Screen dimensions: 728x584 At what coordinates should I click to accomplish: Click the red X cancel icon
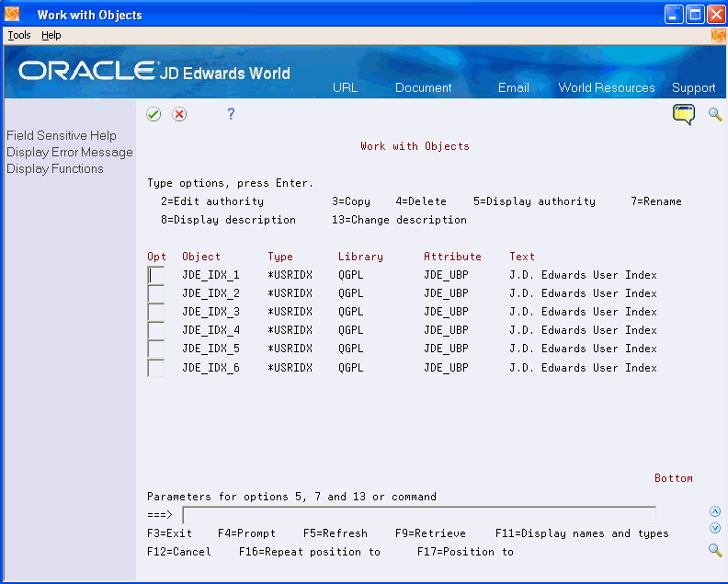pyautogui.click(x=179, y=114)
